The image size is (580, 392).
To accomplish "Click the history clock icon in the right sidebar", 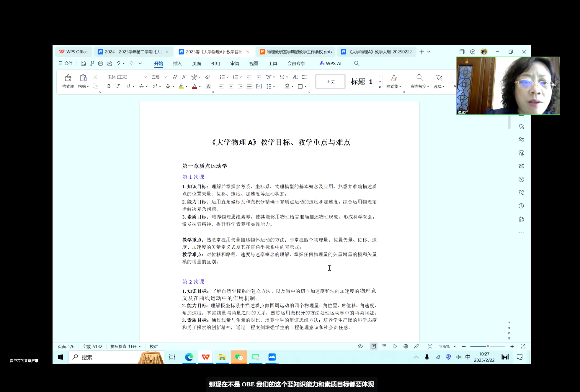I will [x=521, y=206].
